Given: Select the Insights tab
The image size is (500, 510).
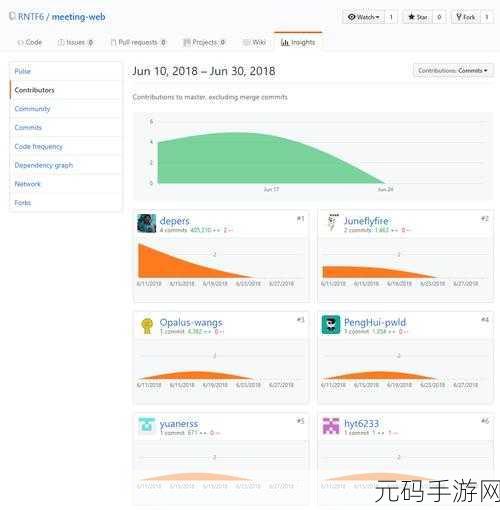Looking at the screenshot, I should point(298,42).
